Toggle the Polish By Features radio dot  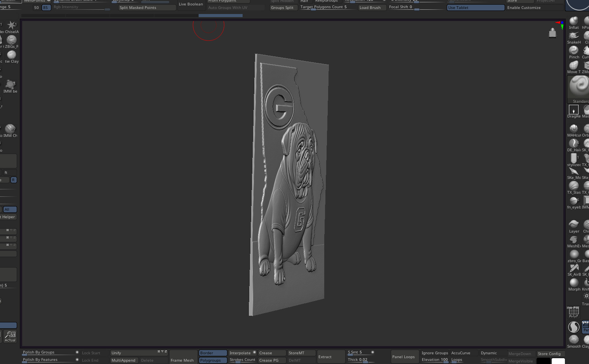77,360
